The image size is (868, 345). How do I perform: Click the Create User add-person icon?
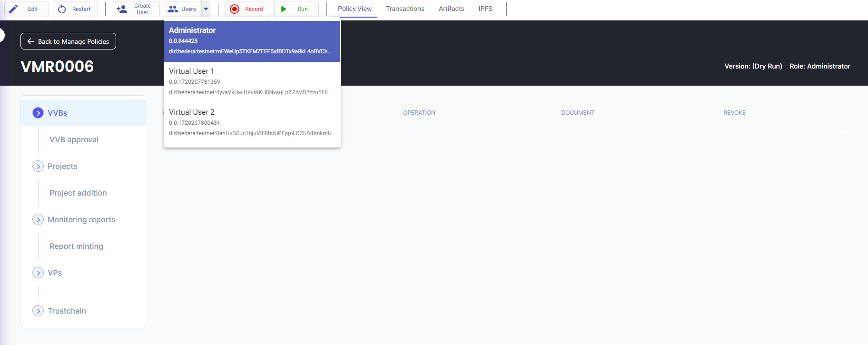(122, 9)
